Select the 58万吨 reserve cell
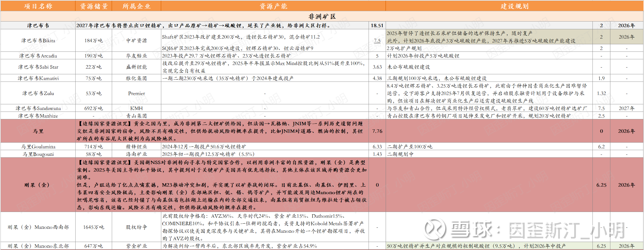Image resolution: width=644 pixels, height=250 pixels. pyautogui.click(x=94, y=154)
